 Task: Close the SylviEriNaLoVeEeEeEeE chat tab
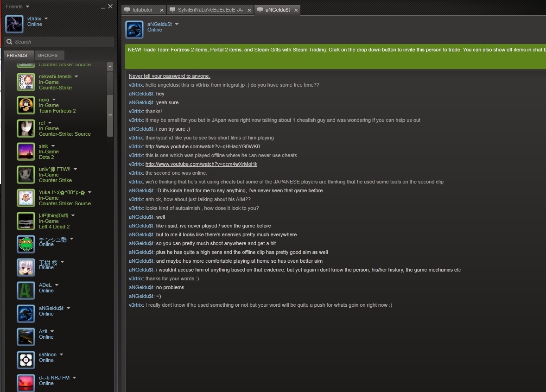(x=249, y=10)
